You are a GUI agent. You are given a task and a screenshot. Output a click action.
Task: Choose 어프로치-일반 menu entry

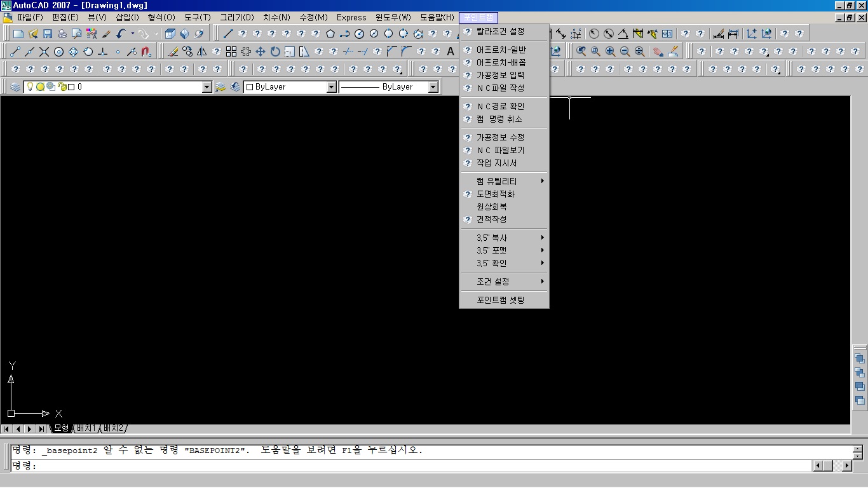pos(505,50)
